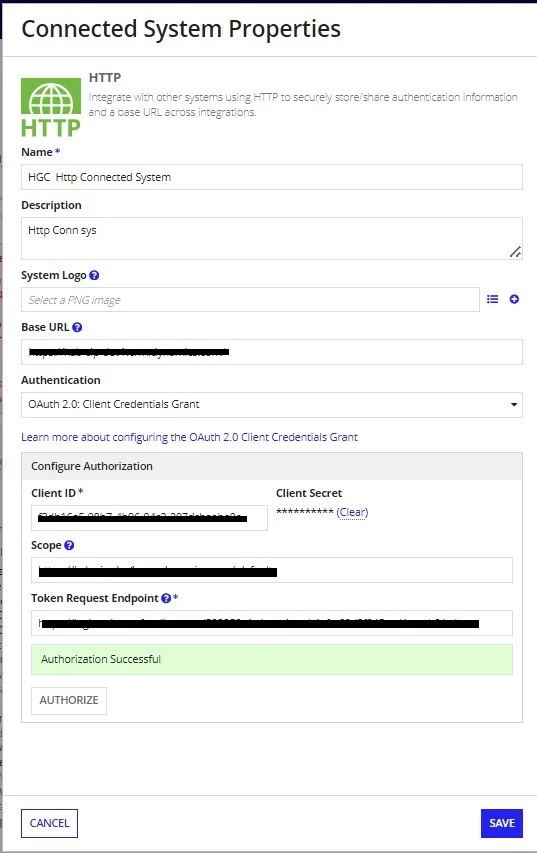Click the Token Request Endpoint help icon

coord(166,598)
